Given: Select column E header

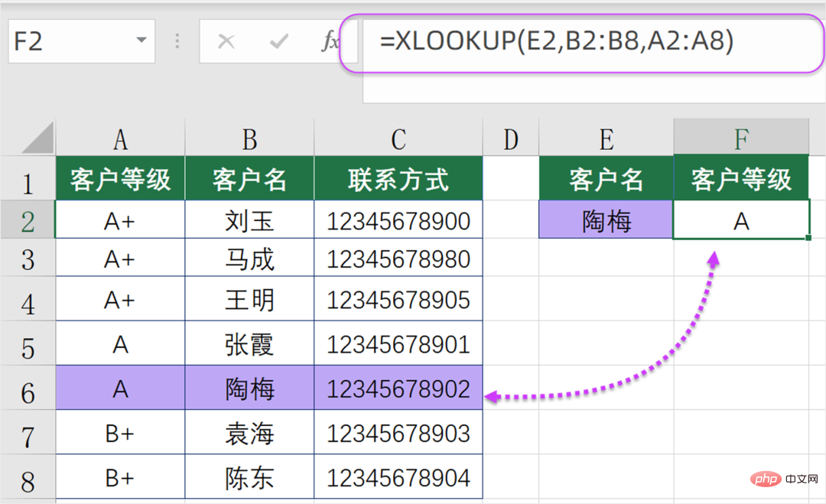Looking at the screenshot, I should (606, 139).
